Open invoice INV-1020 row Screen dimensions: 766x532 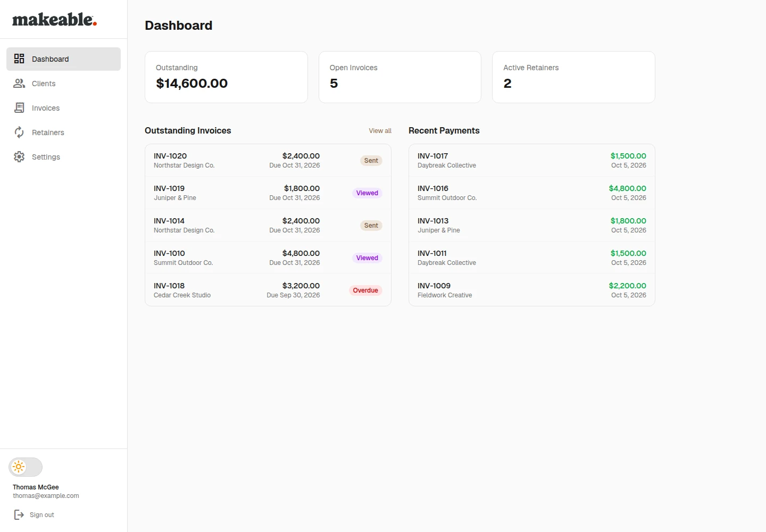pos(268,160)
